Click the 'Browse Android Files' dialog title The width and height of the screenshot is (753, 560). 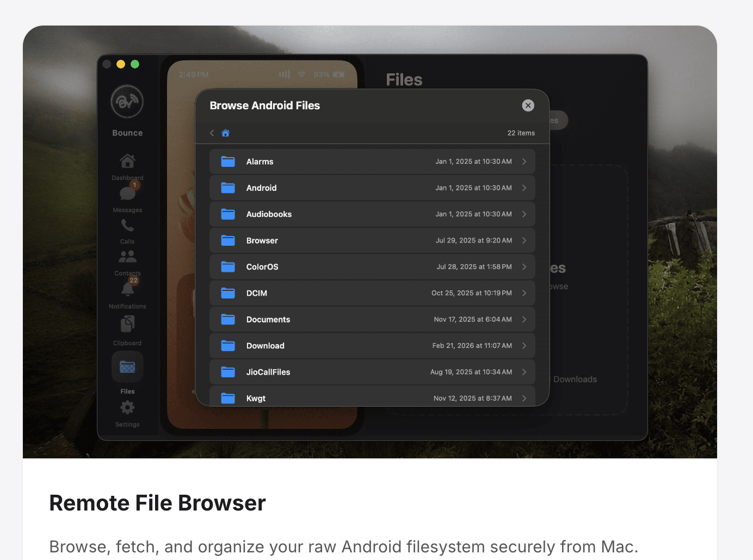tap(265, 105)
